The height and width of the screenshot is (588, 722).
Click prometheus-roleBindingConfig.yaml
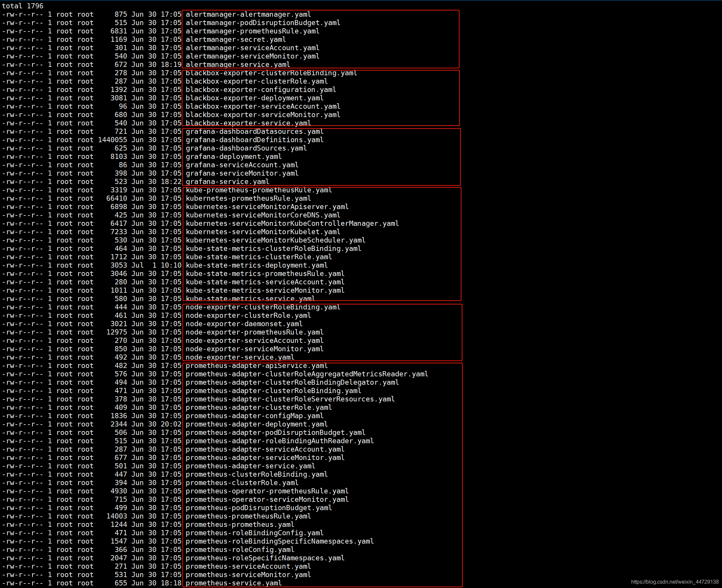(x=254, y=533)
